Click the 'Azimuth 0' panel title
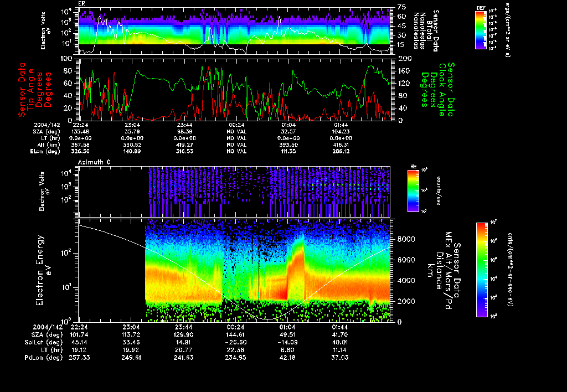 (94, 162)
